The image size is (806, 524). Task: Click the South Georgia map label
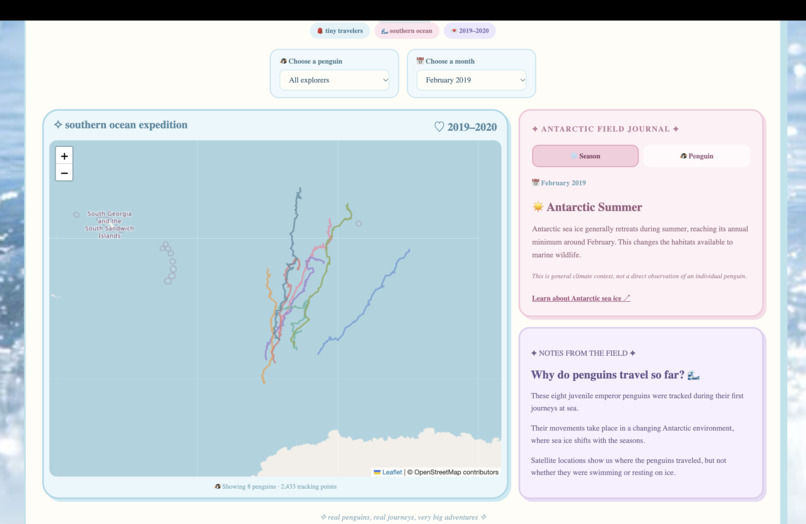[x=109, y=224]
